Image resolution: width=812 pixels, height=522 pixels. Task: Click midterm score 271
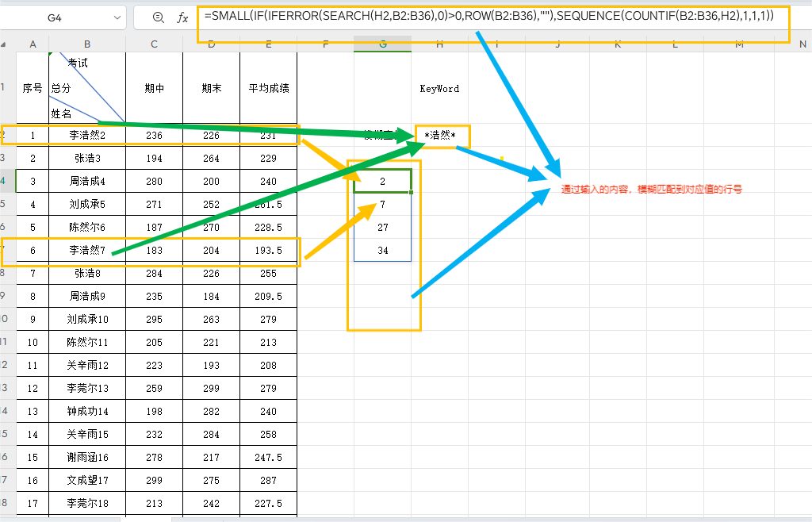coord(155,204)
